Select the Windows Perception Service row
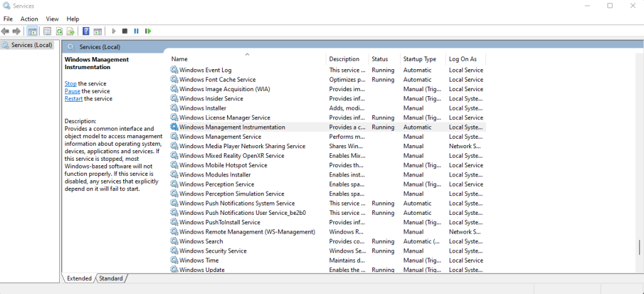 point(328,185)
